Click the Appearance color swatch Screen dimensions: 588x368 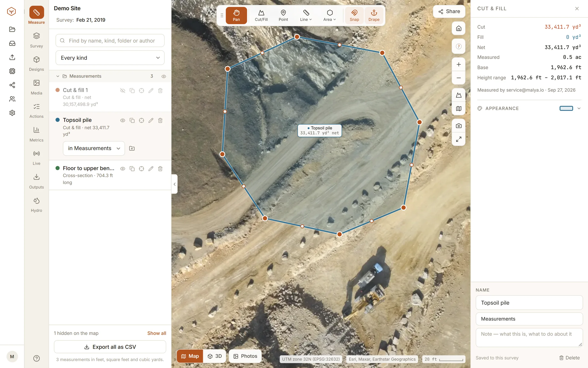(566, 108)
